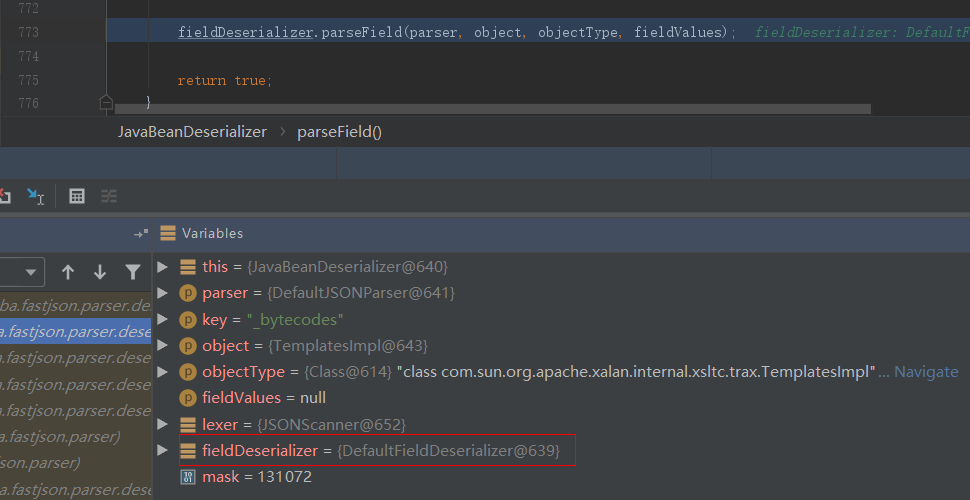
Task: Expand the fieldDeserializer variable node
Action: coord(163,451)
